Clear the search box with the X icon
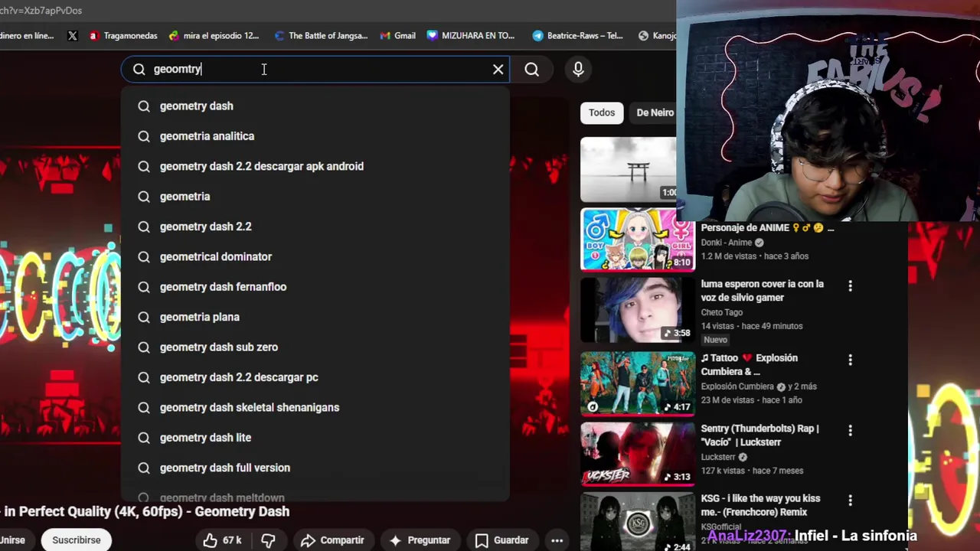 pyautogui.click(x=498, y=70)
